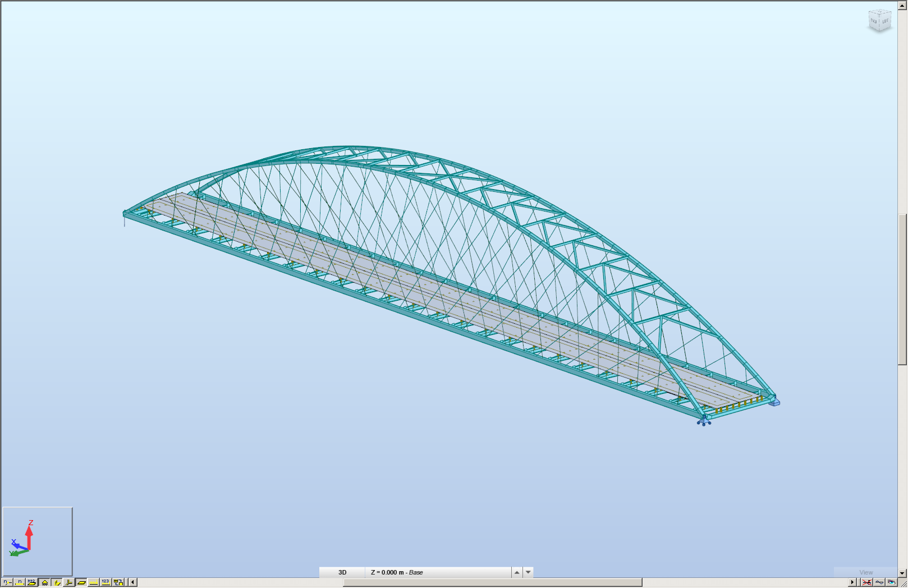This screenshot has width=908, height=588.
Task: Click the load dimension ruler icon
Action: click(x=93, y=582)
